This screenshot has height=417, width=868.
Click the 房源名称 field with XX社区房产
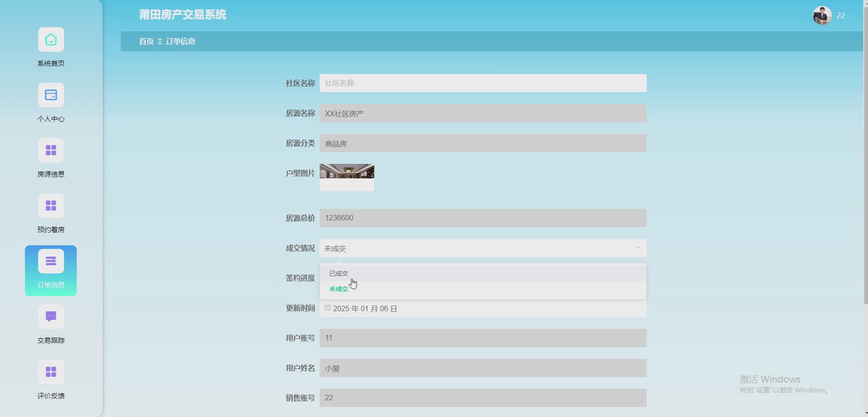[x=483, y=113]
